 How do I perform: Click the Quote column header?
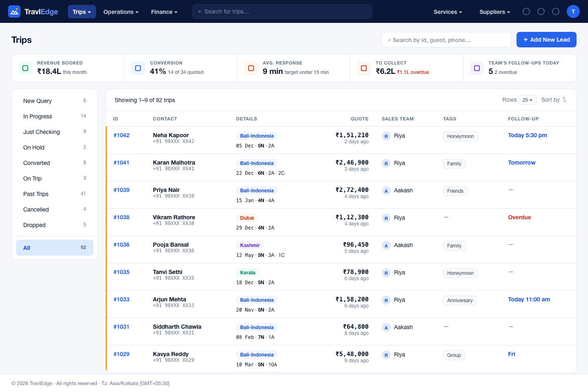tap(359, 119)
